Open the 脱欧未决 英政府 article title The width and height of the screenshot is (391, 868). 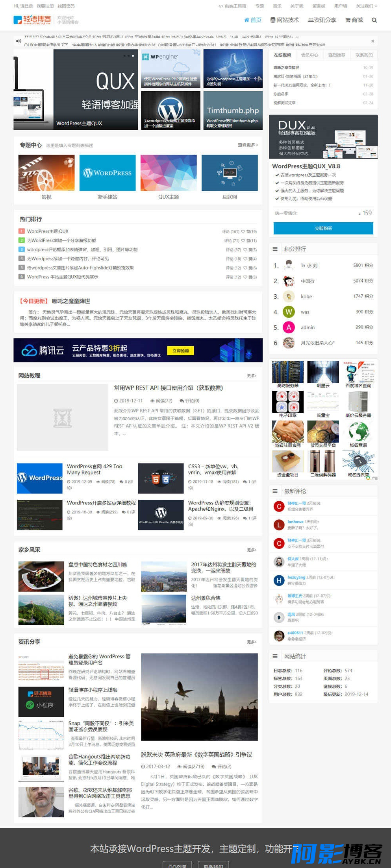point(196,755)
